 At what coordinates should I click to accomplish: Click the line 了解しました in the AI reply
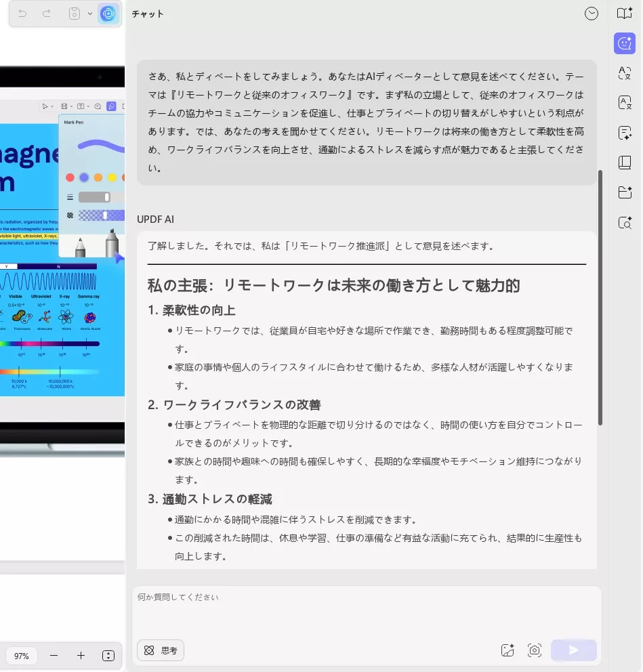tap(321, 246)
